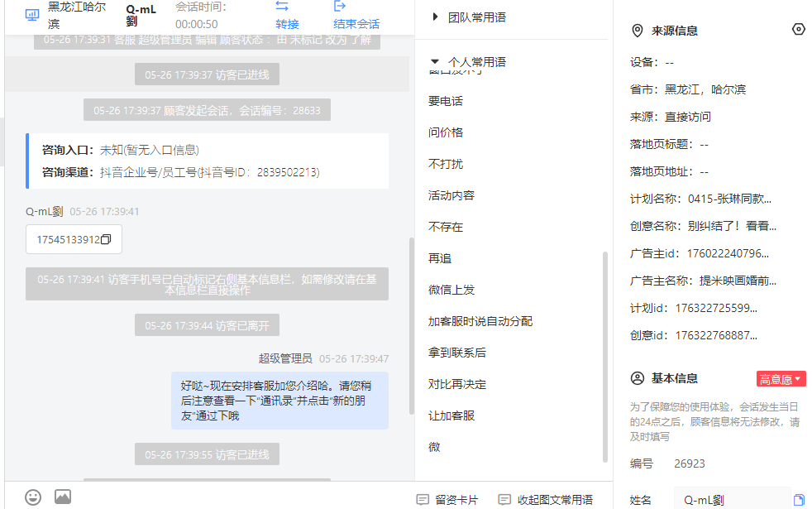Select the 不打扰 quick phrase

446,165
